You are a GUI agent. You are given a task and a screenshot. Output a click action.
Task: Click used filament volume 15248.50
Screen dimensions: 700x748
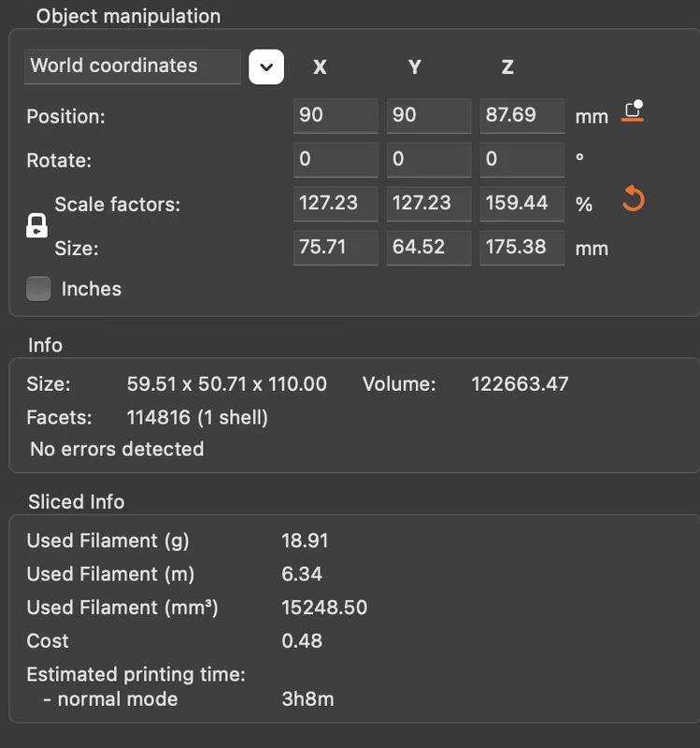coord(324,608)
